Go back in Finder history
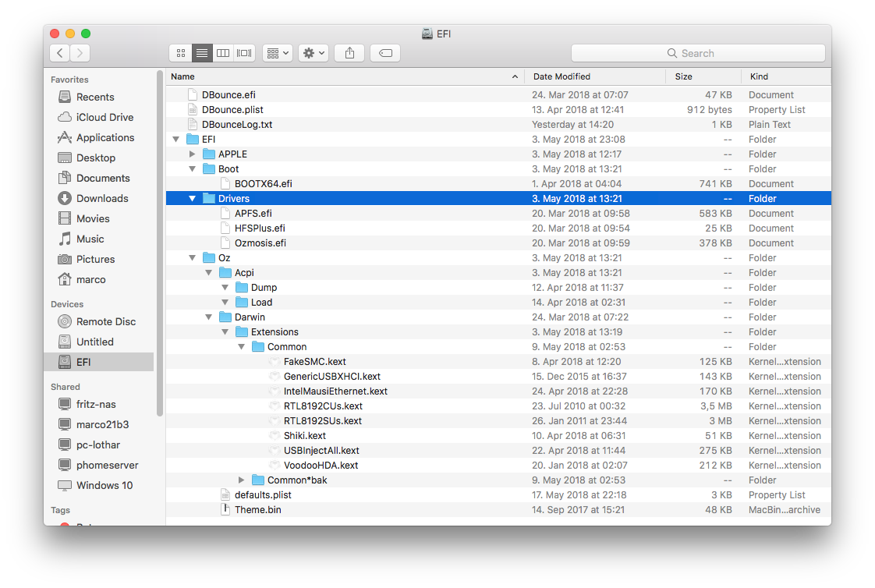The width and height of the screenshot is (875, 588). [60, 53]
